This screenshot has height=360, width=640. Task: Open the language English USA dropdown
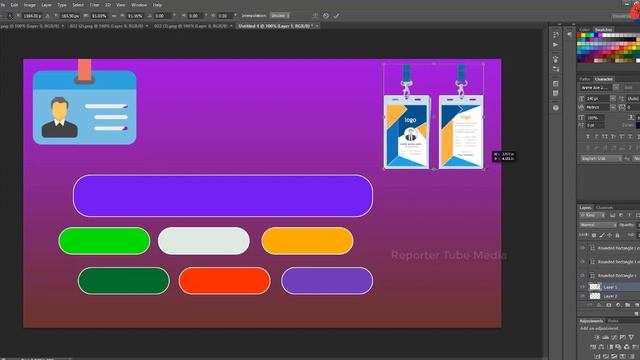tap(601, 158)
